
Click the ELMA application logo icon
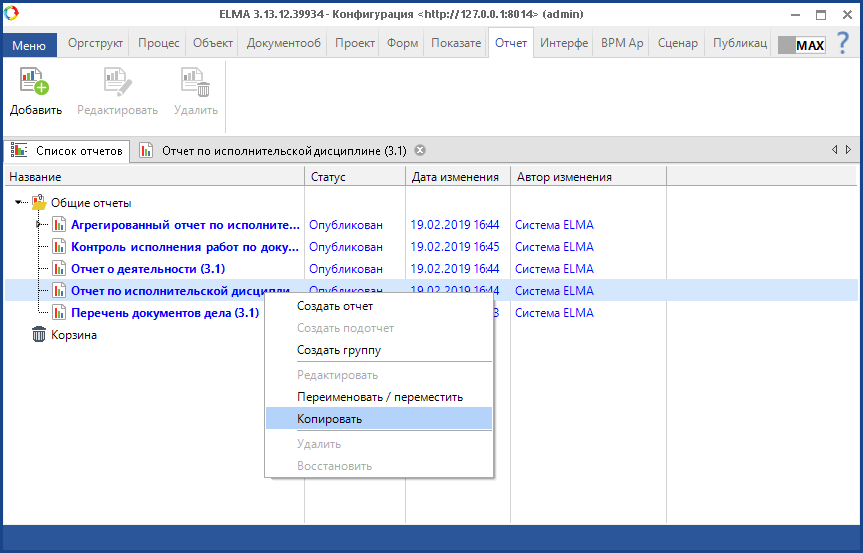tap(12, 14)
